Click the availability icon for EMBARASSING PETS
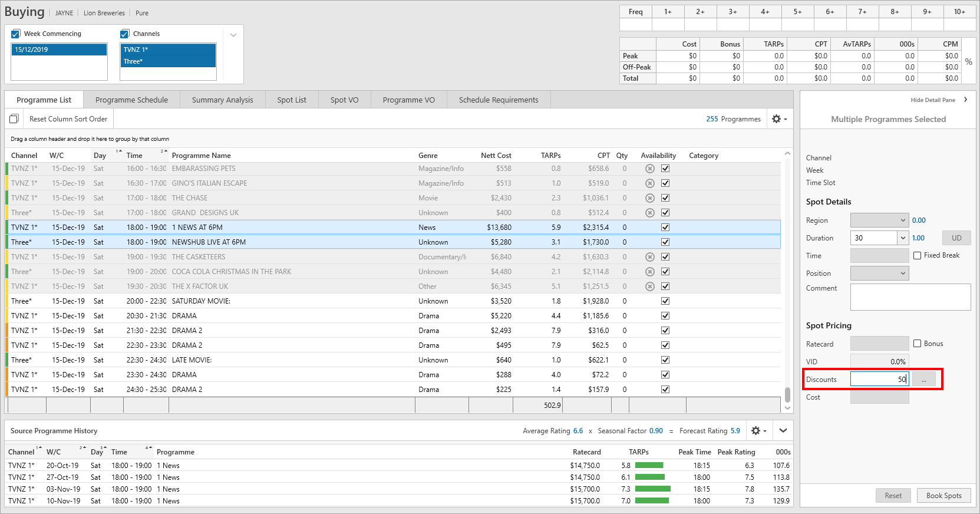980x514 pixels. (650, 169)
